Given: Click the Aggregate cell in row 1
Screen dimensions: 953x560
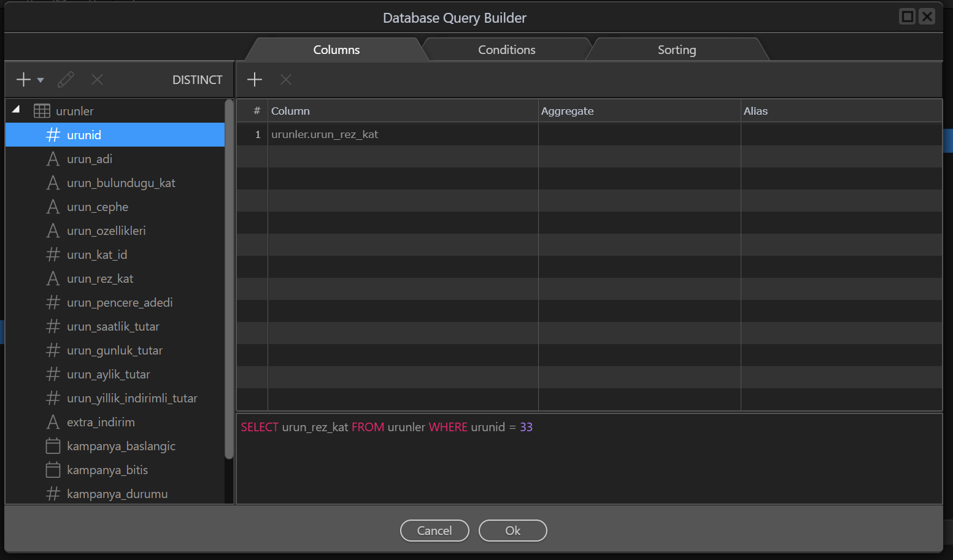Looking at the screenshot, I should pyautogui.click(x=639, y=134).
